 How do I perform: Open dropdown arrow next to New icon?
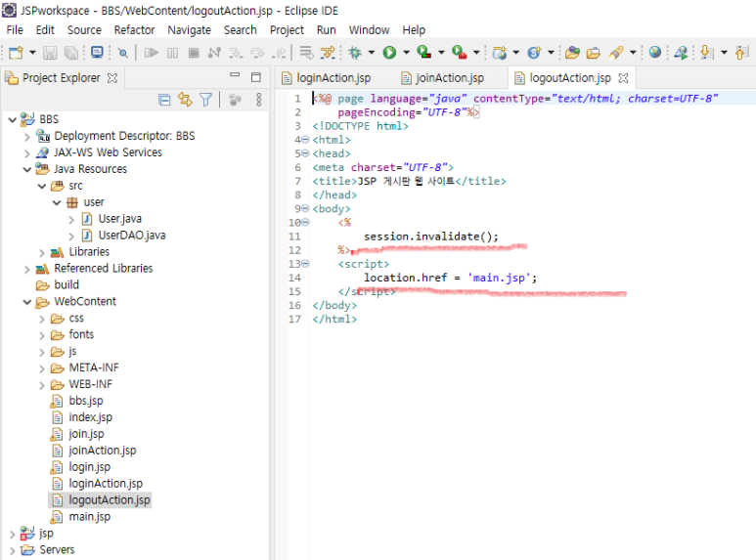[x=32, y=52]
